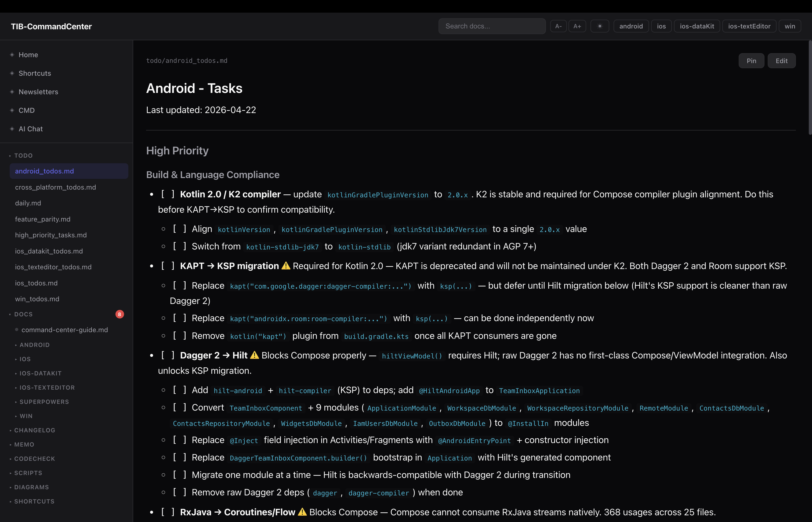Check the Kotlin 2.0 / K2 compiler task
This screenshot has width=812, height=522.
pyautogui.click(x=168, y=194)
